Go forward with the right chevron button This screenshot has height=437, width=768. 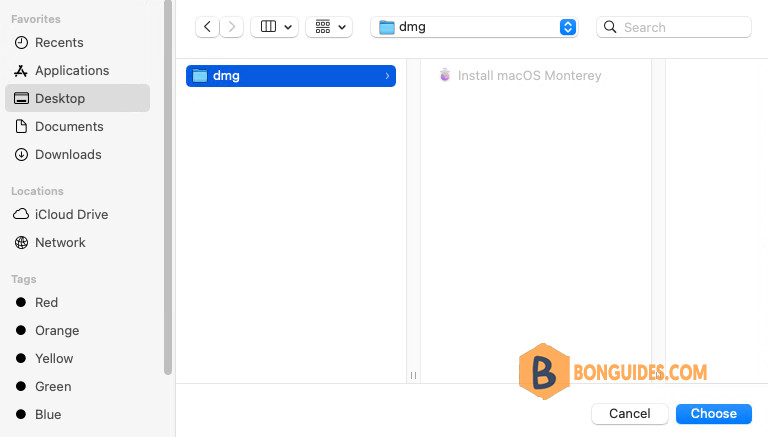[x=232, y=27]
